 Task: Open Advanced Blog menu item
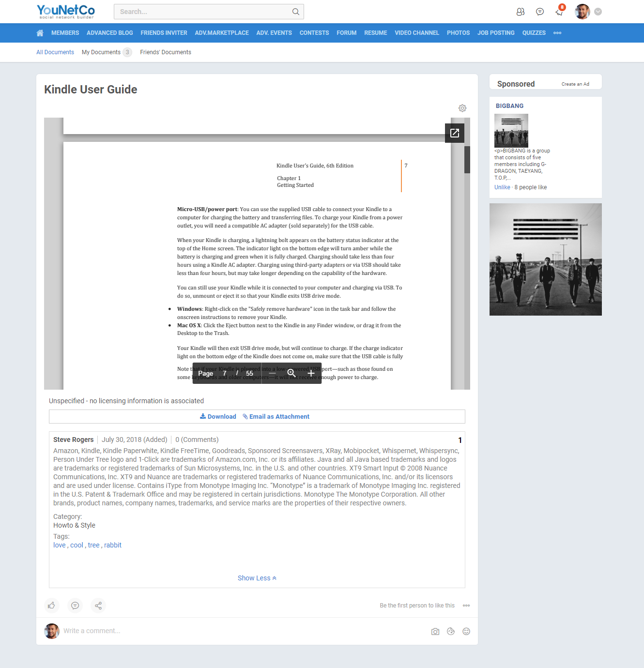pos(109,33)
